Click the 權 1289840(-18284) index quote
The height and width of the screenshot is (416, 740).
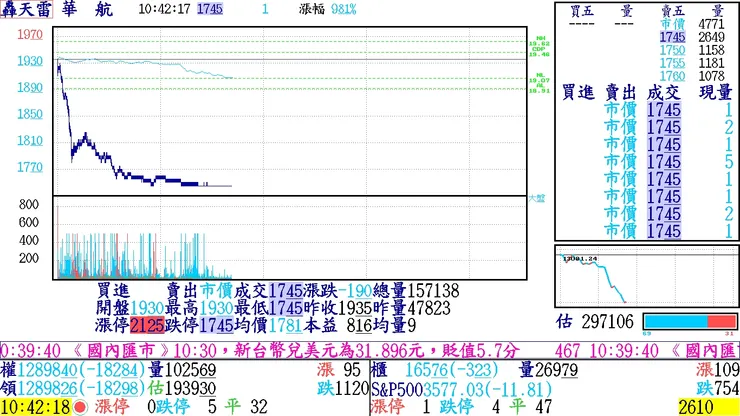tap(73, 370)
